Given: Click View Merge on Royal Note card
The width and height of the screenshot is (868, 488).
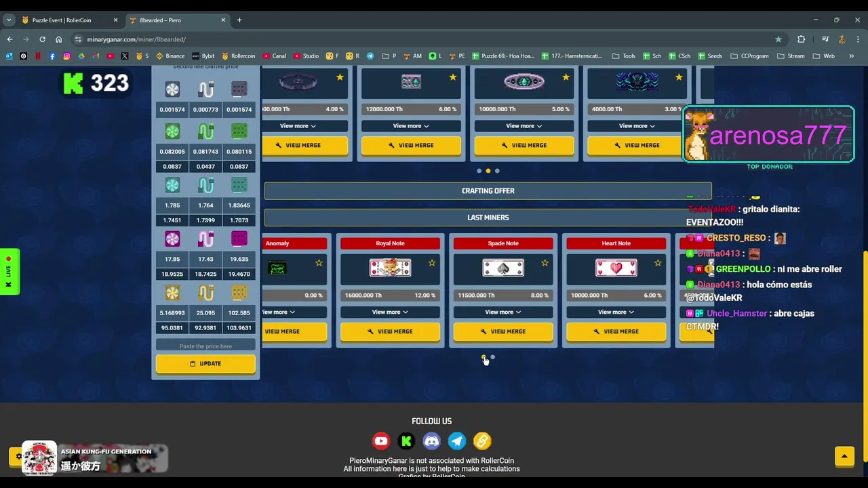Looking at the screenshot, I should tap(390, 331).
